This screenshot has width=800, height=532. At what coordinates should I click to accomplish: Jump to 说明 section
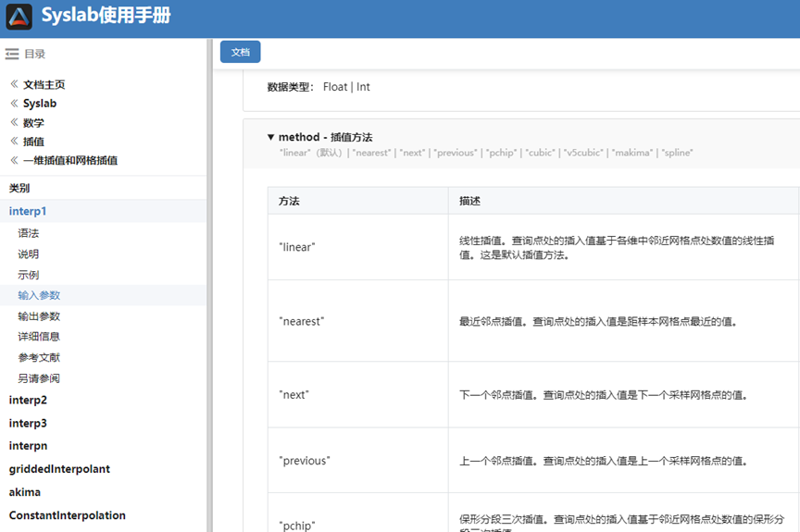[29, 254]
